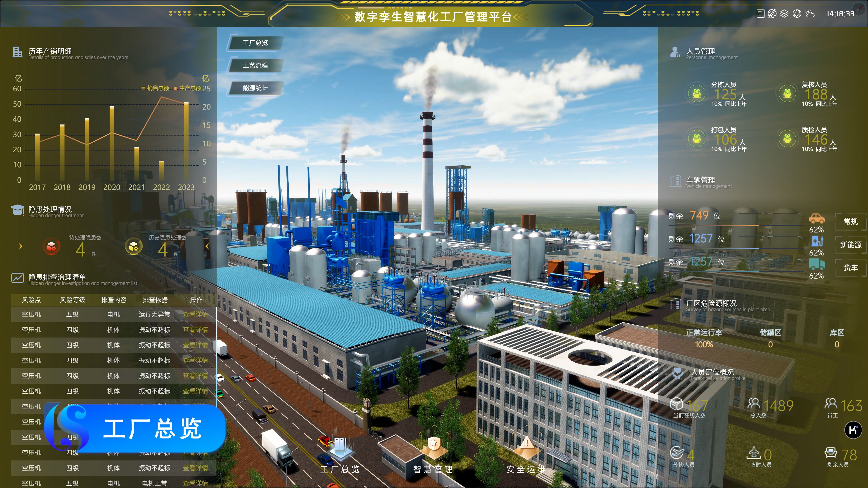Click the 2017 year label on the chart

(x=37, y=187)
